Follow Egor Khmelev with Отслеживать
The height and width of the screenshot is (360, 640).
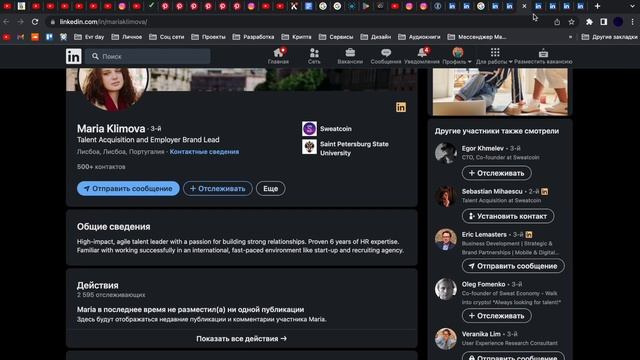point(497,173)
